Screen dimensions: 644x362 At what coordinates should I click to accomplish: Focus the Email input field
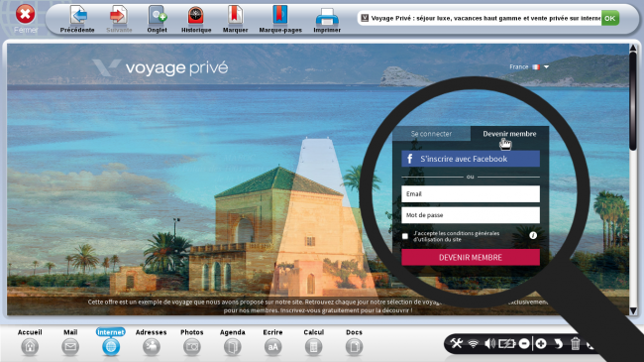tap(471, 193)
